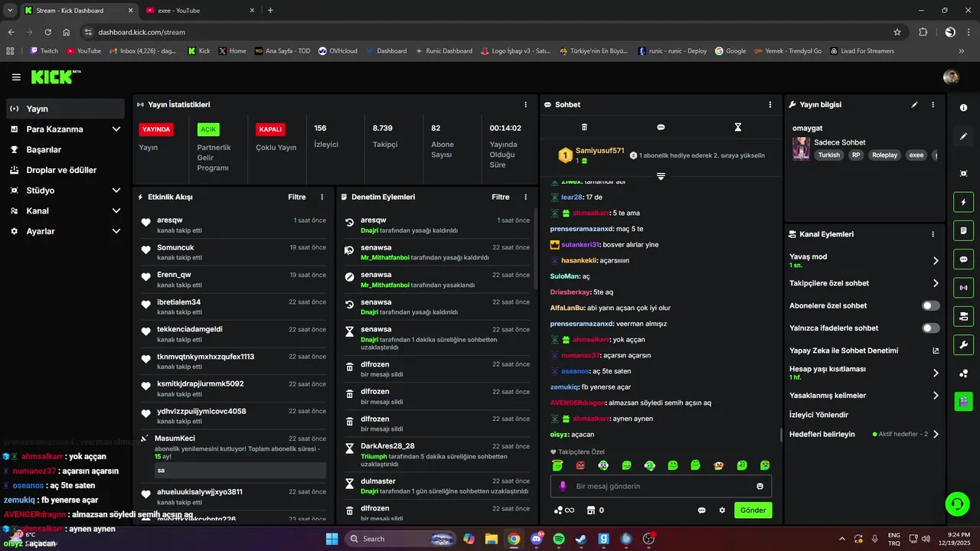Open Spotify from the Windows taskbar
This screenshot has width=980, height=551.
(x=559, y=539)
